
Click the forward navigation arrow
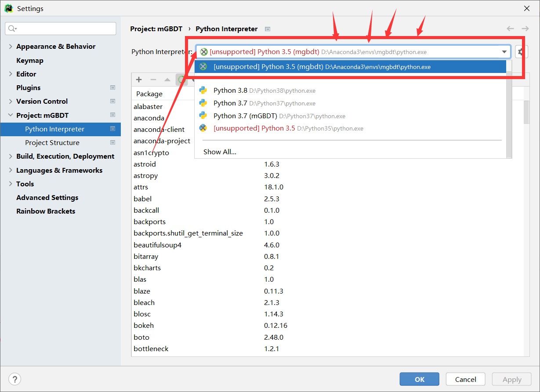[x=525, y=29]
